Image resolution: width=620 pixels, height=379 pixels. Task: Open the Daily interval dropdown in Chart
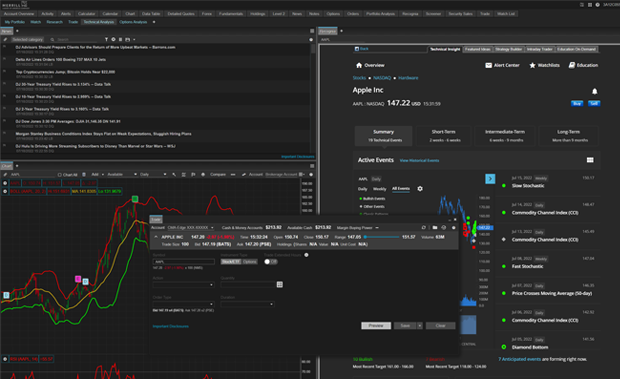tap(153, 174)
